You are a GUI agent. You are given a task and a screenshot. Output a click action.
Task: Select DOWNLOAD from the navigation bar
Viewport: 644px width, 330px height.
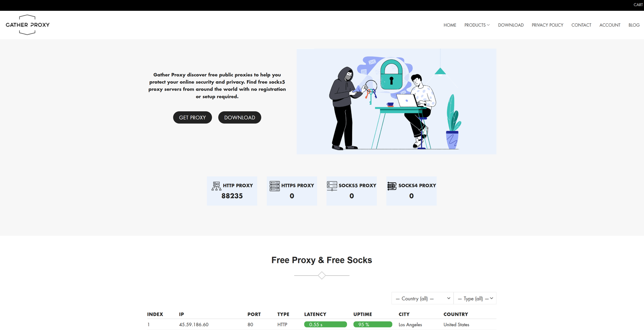[x=510, y=25]
